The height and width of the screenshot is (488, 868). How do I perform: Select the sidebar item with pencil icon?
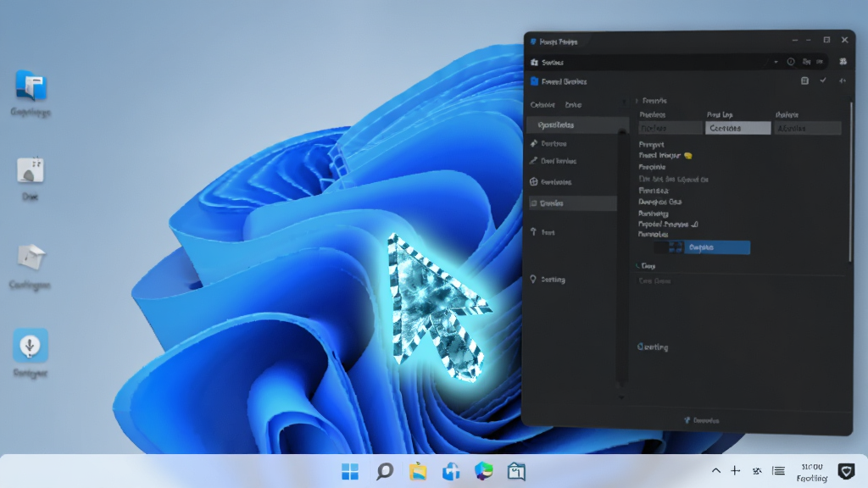click(573, 161)
